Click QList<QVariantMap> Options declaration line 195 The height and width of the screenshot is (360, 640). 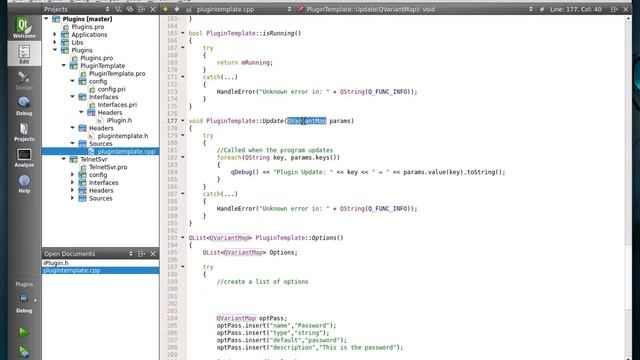250,252
